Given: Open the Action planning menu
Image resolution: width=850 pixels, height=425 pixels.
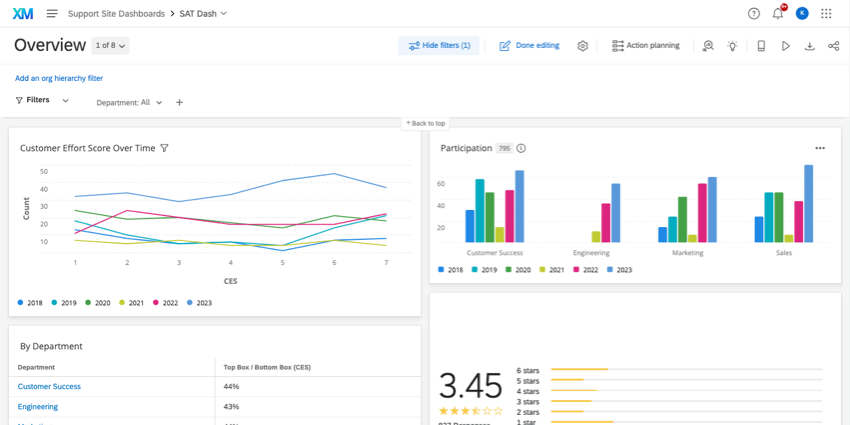Looking at the screenshot, I should point(645,46).
